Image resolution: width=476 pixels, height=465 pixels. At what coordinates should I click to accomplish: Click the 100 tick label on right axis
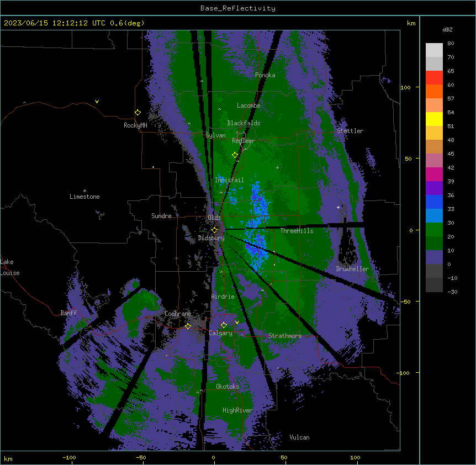coord(405,87)
